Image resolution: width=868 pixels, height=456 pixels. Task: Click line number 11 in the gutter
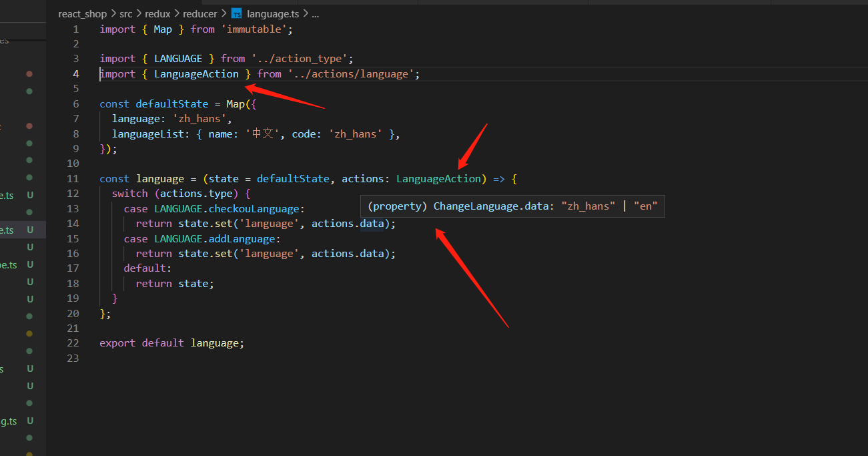(73, 179)
